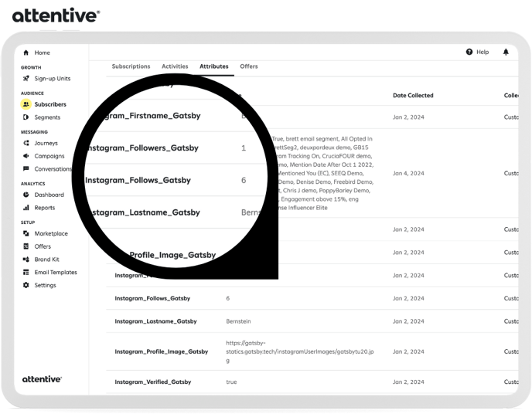Open Sign-up Units page
The image size is (532, 414).
(53, 78)
